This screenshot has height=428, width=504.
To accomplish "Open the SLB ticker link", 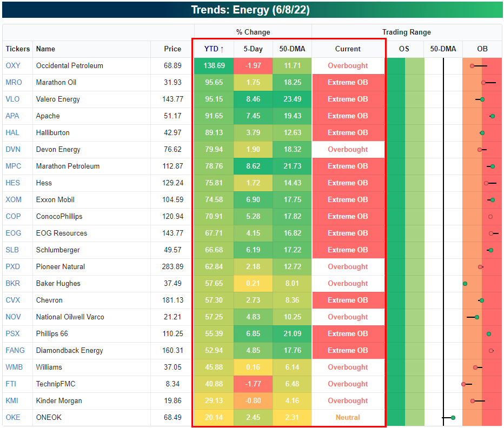I will 12,250.
